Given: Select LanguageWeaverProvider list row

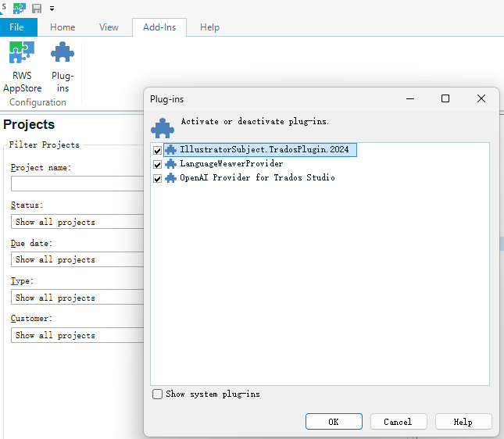Looking at the screenshot, I should click(x=231, y=164).
